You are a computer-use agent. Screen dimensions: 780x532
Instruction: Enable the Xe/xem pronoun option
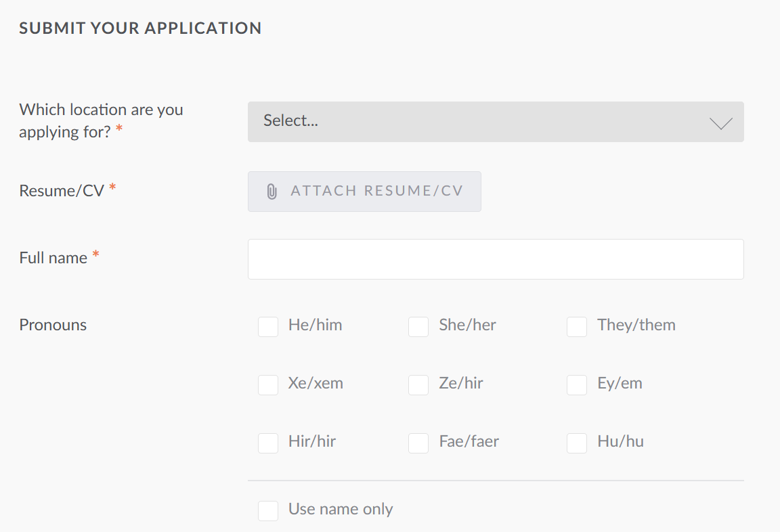268,385
